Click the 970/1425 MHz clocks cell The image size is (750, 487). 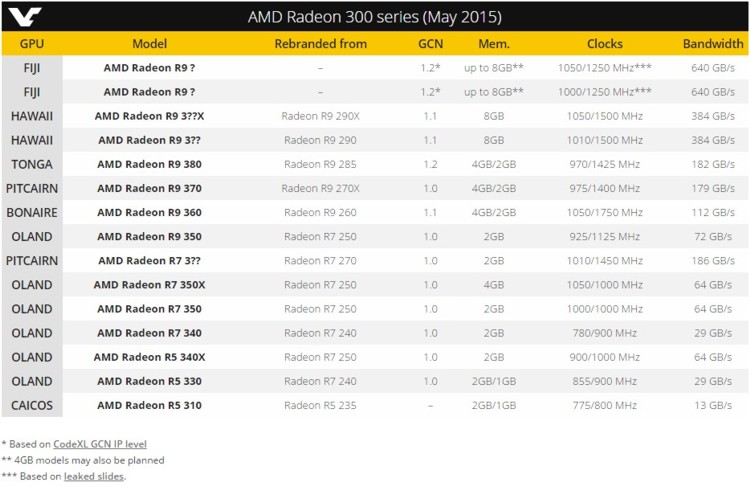point(605,164)
